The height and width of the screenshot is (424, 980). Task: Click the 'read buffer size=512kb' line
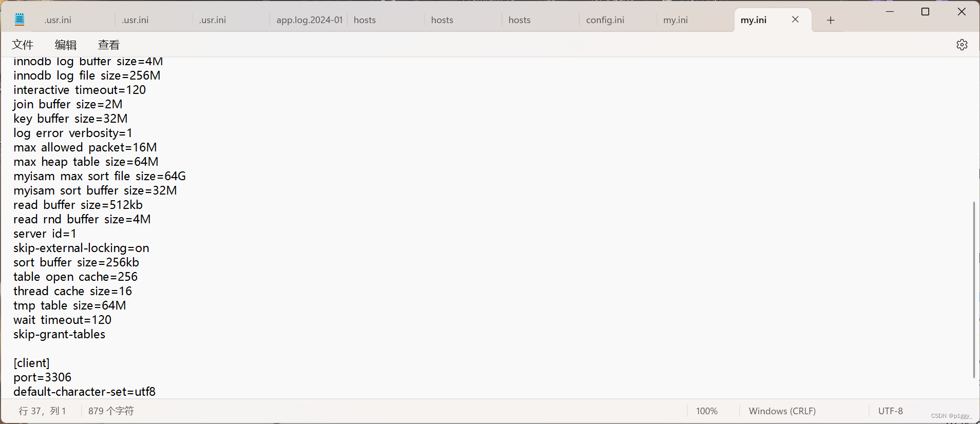click(78, 205)
